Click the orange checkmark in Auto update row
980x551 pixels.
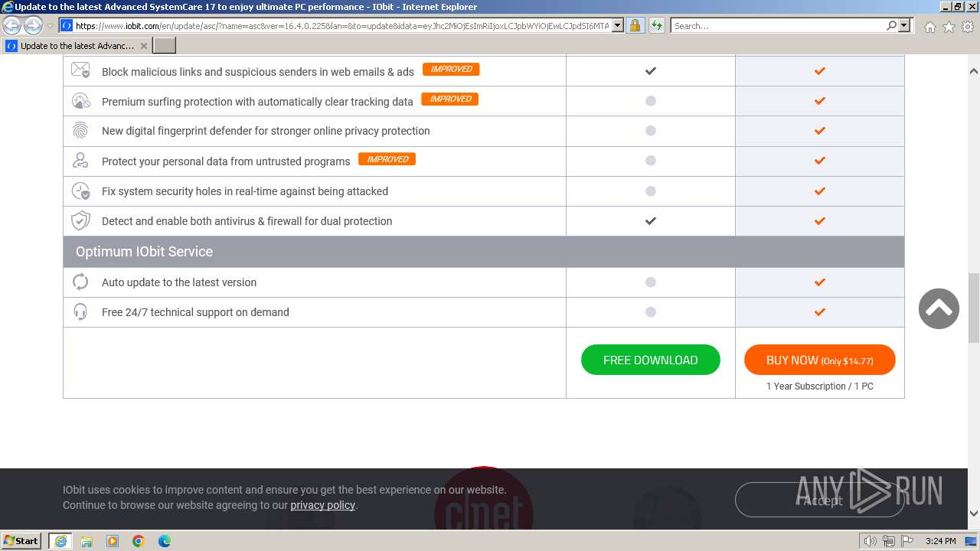tap(820, 282)
